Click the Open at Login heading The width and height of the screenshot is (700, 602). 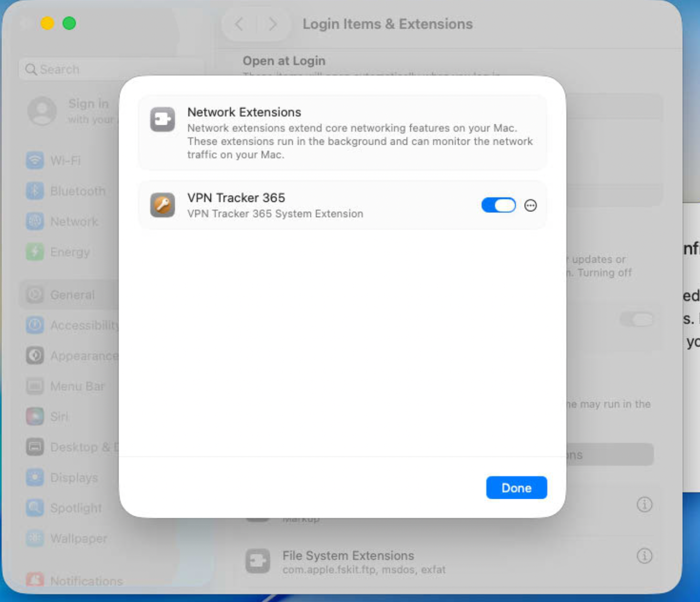tap(284, 61)
